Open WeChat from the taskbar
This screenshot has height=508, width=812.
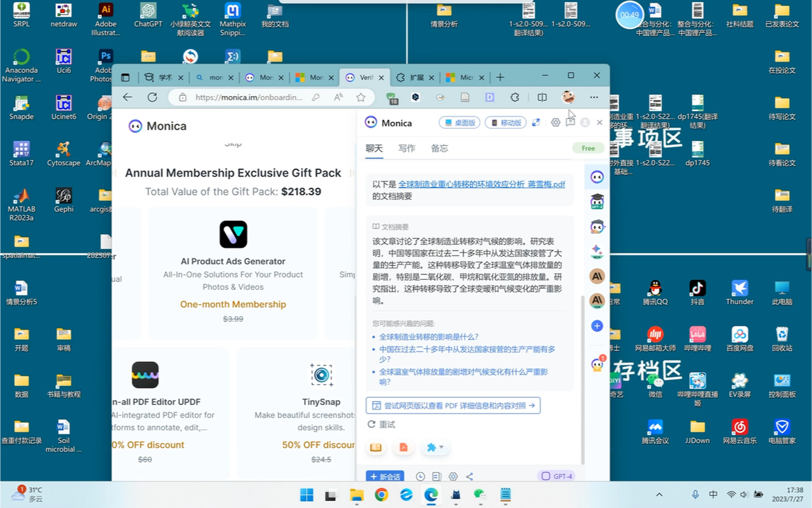tap(480, 495)
